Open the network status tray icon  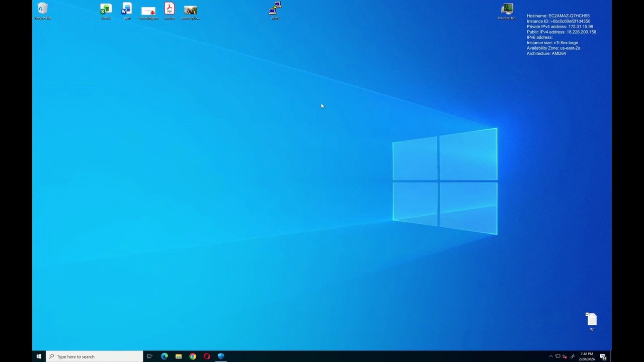coord(557,356)
